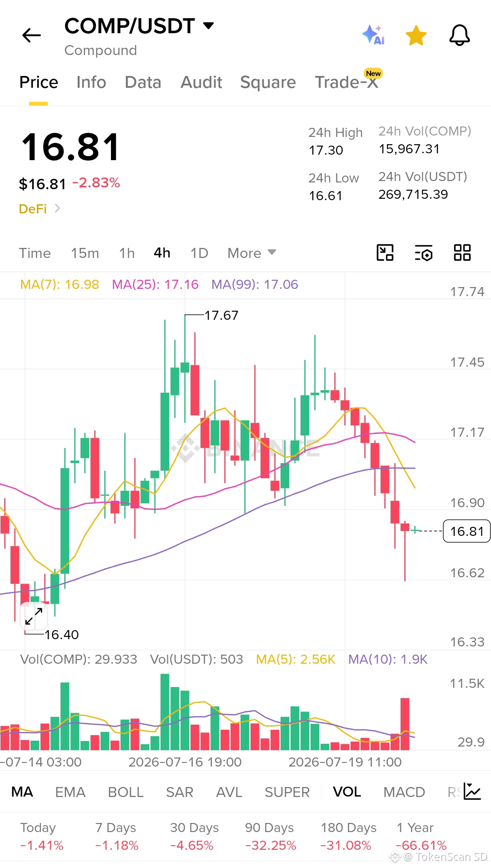Toggle the MACD sub-indicator
This screenshot has width=491, height=868.
tap(404, 792)
